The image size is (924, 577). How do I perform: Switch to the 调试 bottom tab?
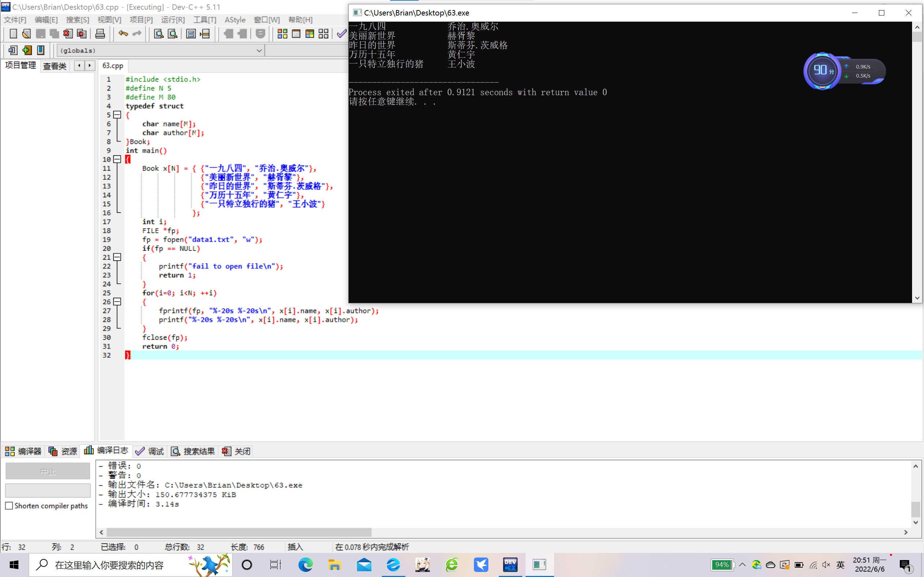click(150, 451)
